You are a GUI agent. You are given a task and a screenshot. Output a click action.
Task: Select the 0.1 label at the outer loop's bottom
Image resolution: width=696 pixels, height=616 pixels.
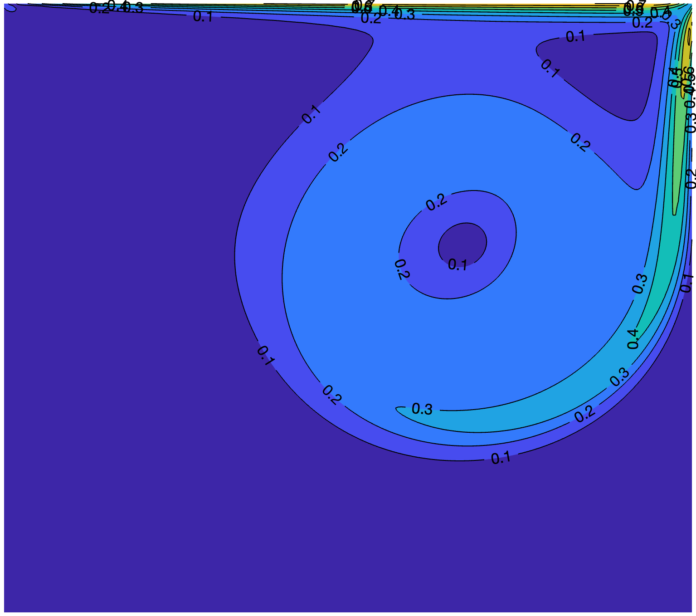tap(501, 459)
